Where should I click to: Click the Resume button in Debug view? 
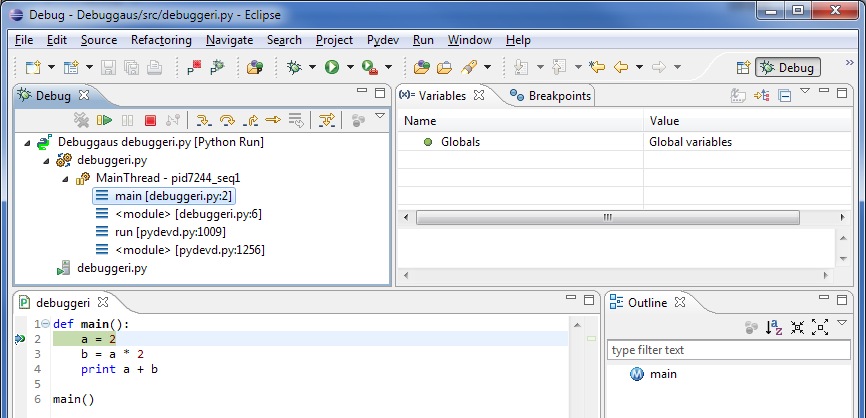(x=104, y=120)
